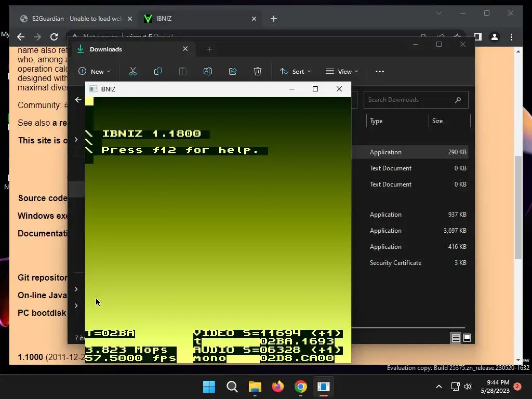
Task: Click the 'Git repositor' link on webpage
Action: (43, 277)
